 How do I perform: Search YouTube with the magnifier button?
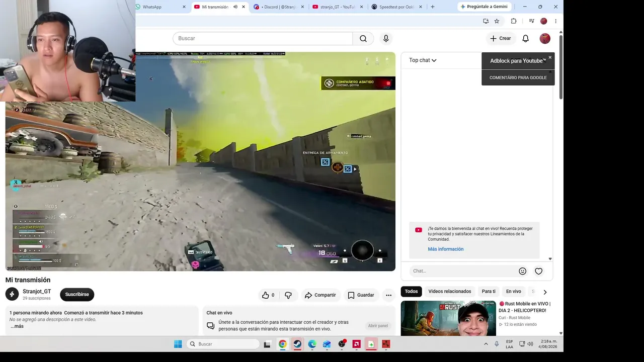point(363,38)
